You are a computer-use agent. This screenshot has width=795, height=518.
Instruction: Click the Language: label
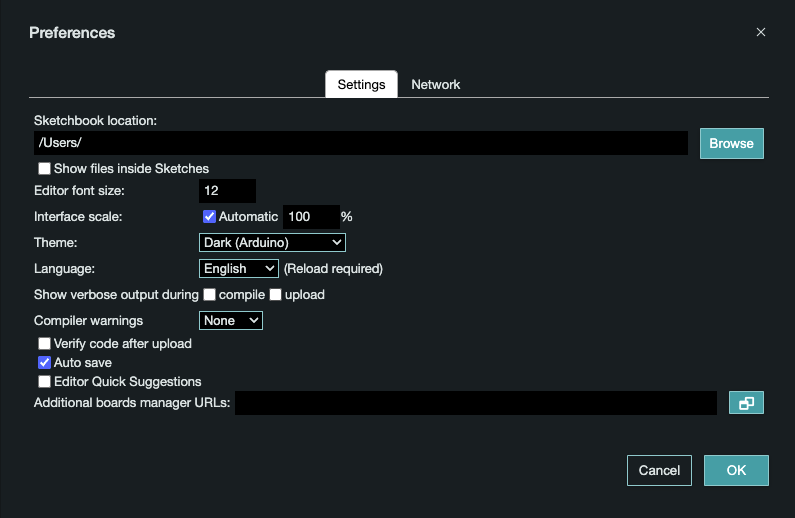[64, 269]
